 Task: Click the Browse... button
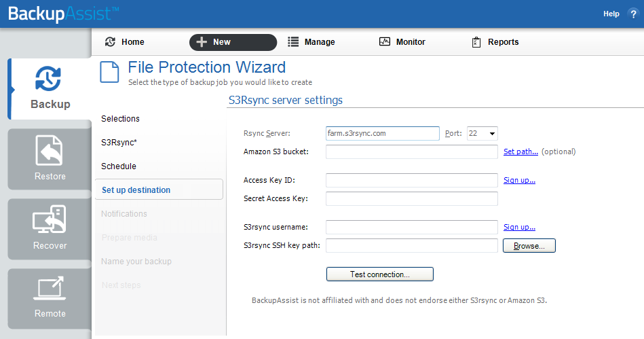tap(529, 246)
